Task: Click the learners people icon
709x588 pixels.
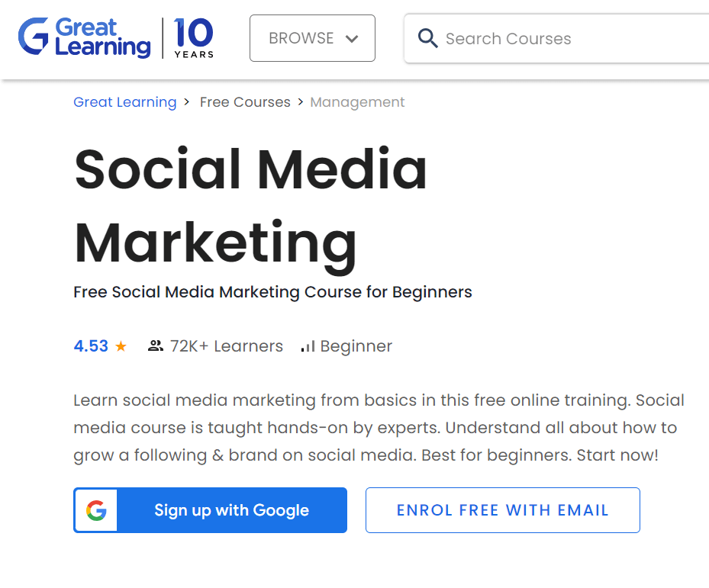Action: 156,346
